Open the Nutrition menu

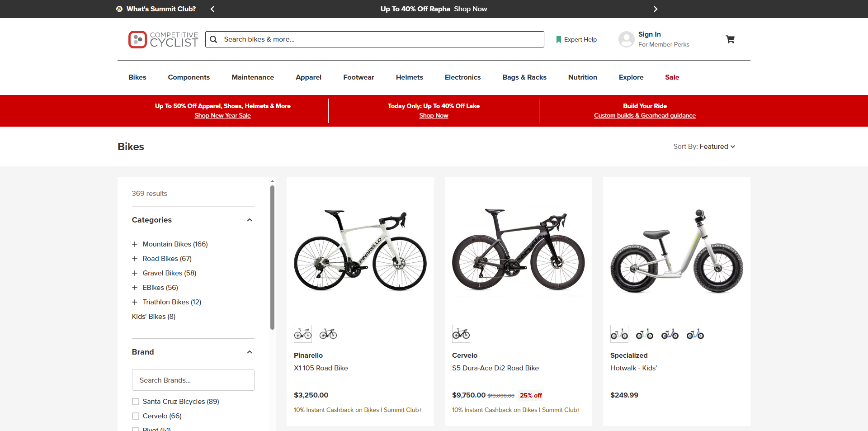[583, 77]
